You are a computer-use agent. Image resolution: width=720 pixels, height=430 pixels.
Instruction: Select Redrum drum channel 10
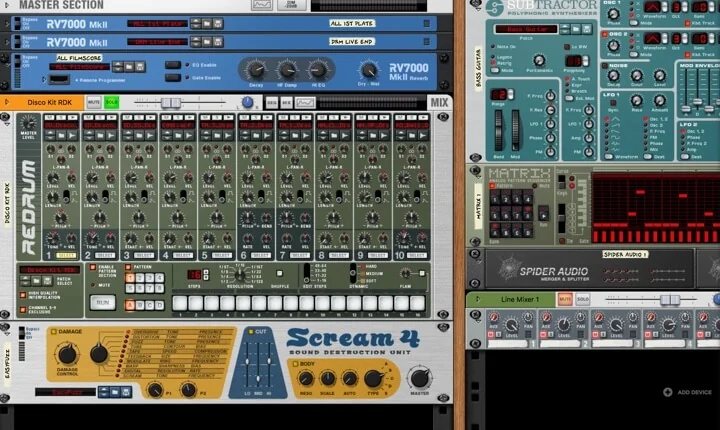[416, 255]
